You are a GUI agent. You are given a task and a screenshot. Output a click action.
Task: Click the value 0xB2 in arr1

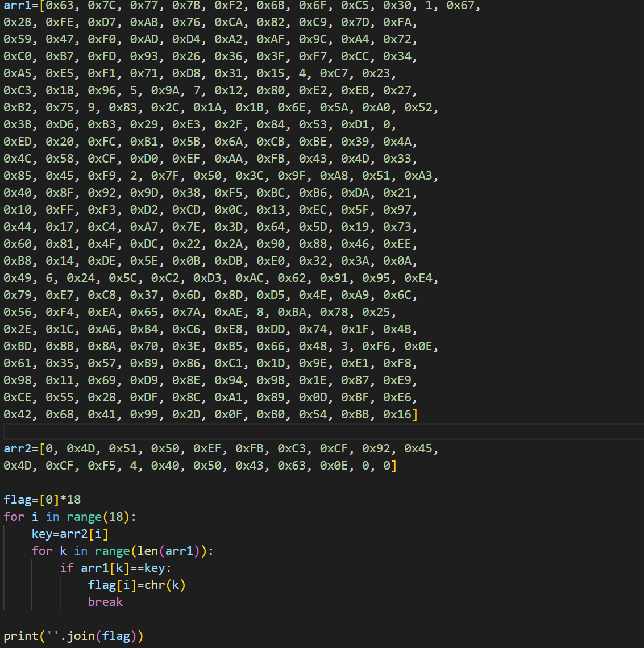pyautogui.click(x=18, y=107)
